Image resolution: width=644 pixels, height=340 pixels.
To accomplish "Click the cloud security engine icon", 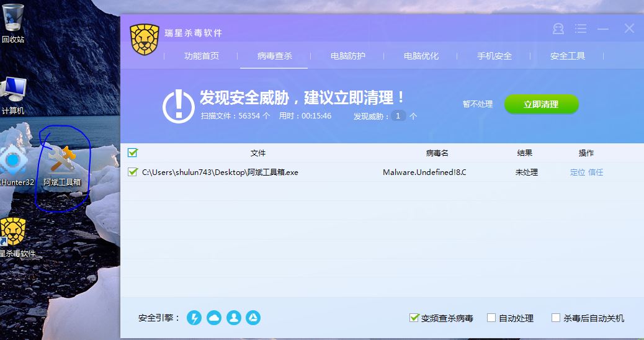I will pyautogui.click(x=214, y=318).
